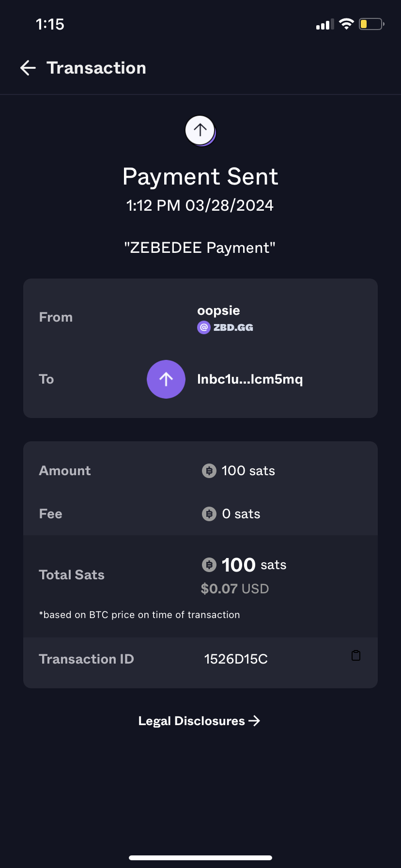
Task: Tap the sender username oopsie
Action: click(x=218, y=310)
